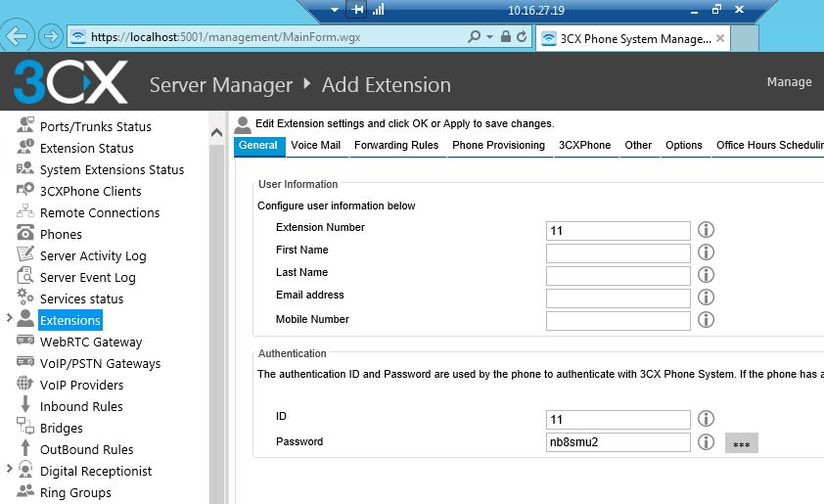Image resolution: width=824 pixels, height=504 pixels.
Task: Click VoIP/PSTN Gateways device icon
Action: [x=25, y=362]
